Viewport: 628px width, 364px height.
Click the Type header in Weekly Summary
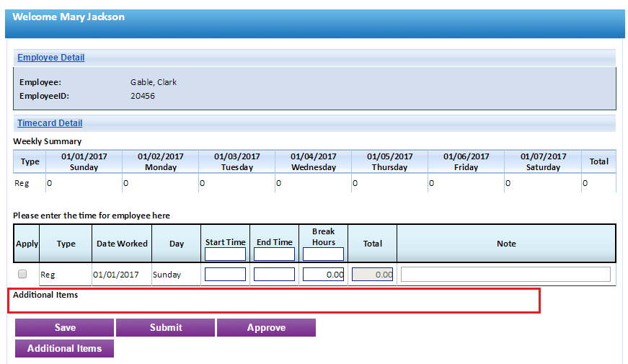30,161
